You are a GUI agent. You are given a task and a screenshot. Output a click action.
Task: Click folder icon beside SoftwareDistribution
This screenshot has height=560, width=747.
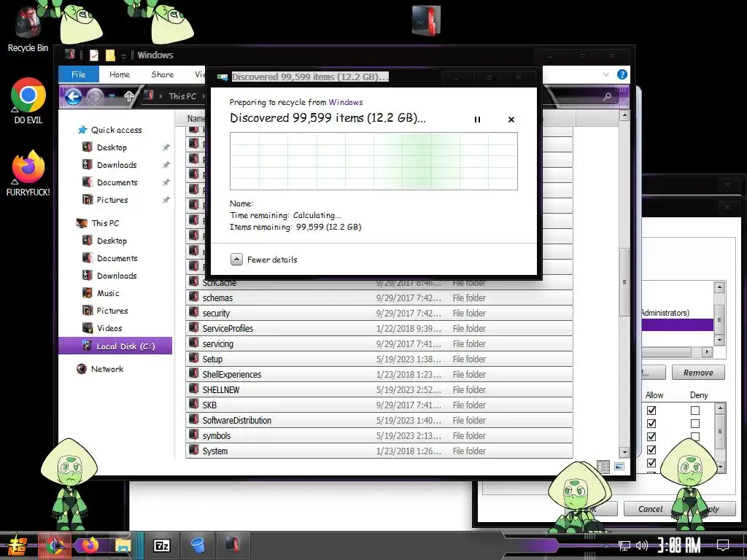(x=193, y=419)
